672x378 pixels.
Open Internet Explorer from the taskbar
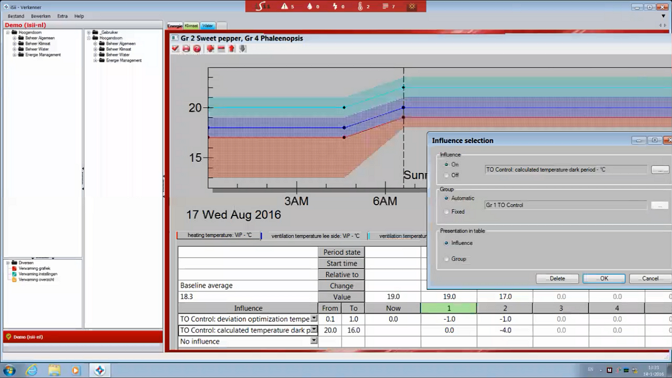(31, 370)
